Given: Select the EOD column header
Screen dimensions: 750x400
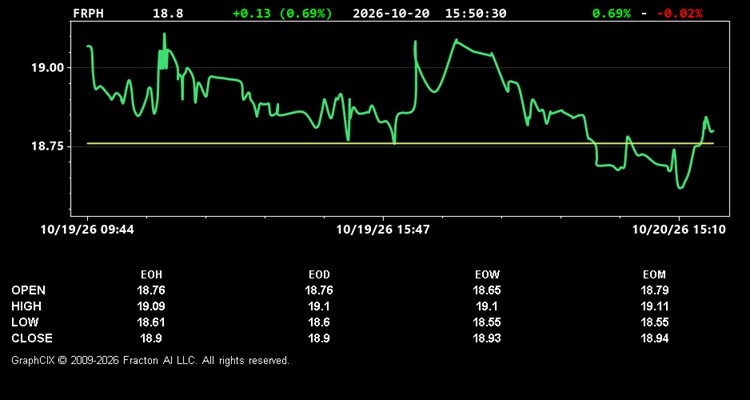Looking at the screenshot, I should coord(319,275).
